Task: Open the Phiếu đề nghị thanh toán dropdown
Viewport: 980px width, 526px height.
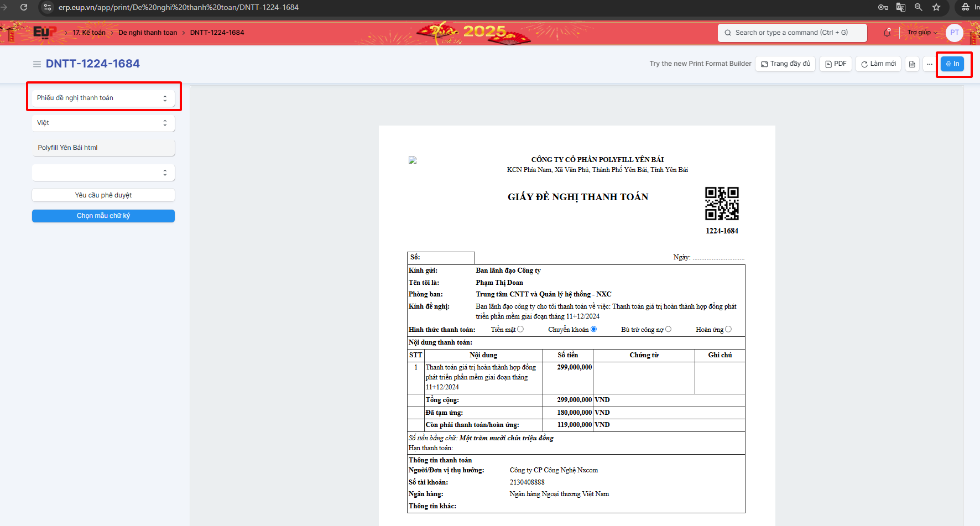Action: click(x=103, y=98)
